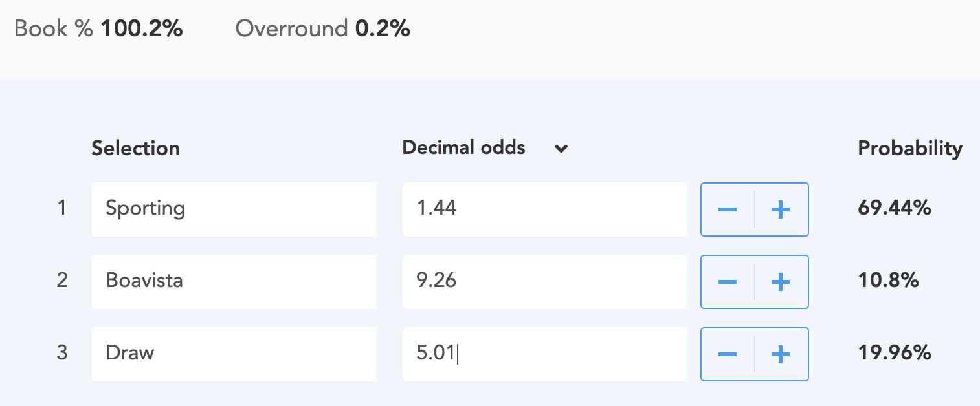Decrease Sporting odds with minus button
The width and height of the screenshot is (980, 406).
coord(728,209)
